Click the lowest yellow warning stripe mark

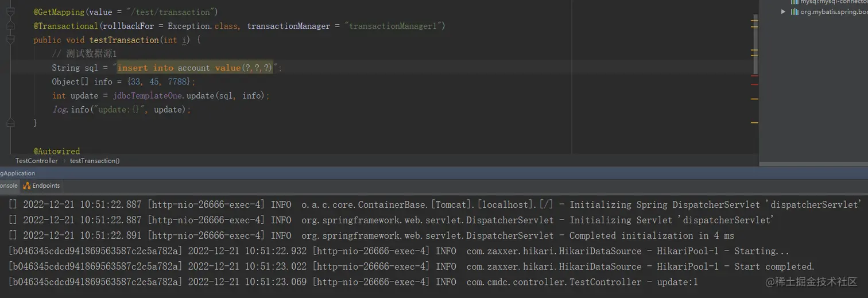click(x=754, y=122)
